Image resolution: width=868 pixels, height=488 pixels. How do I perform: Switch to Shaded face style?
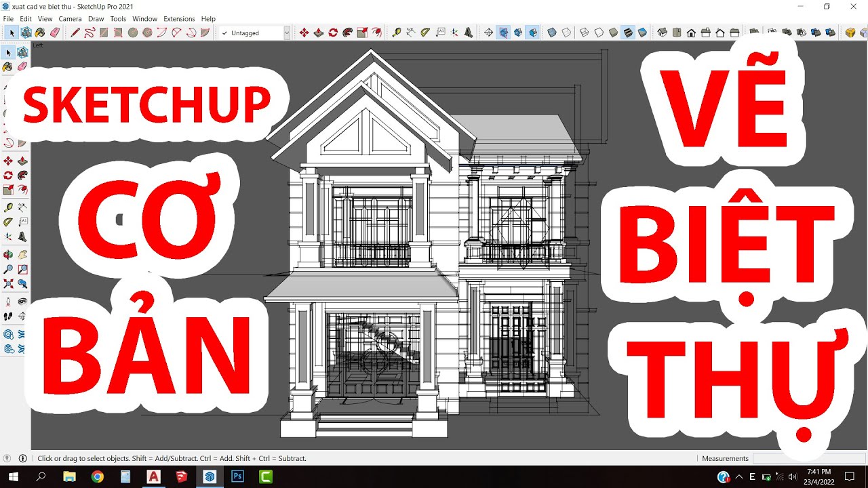tap(614, 33)
